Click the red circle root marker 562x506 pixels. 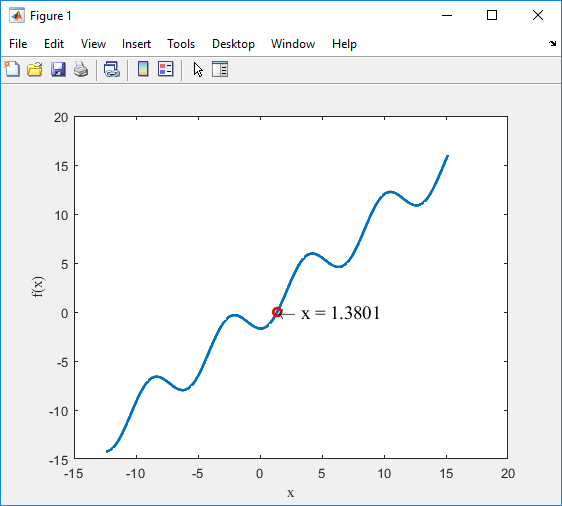click(x=277, y=312)
